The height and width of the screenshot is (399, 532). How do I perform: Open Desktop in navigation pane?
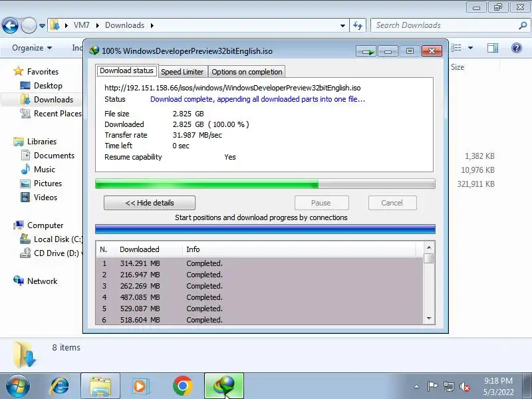(48, 86)
